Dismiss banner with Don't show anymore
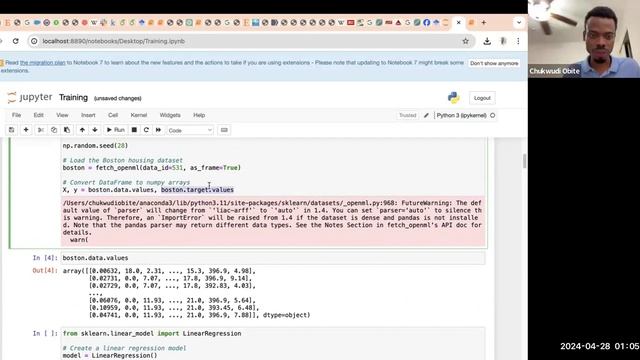 pyautogui.click(x=494, y=63)
